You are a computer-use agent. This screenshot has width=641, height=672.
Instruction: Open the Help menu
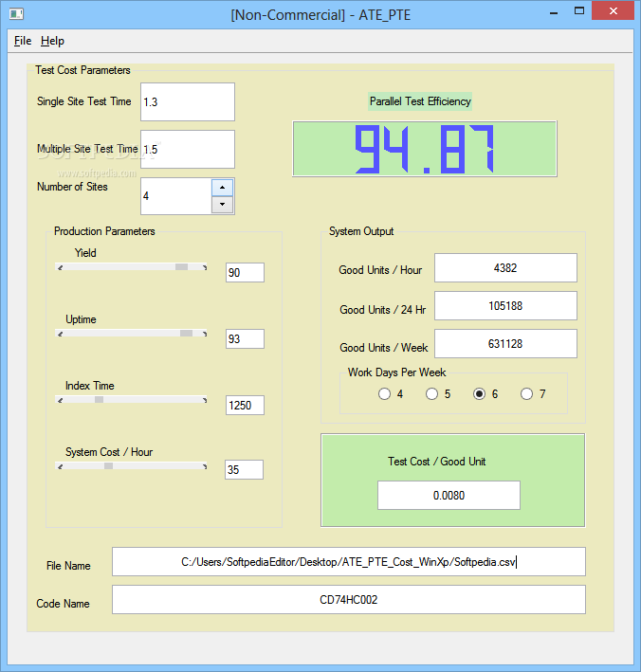[x=52, y=41]
